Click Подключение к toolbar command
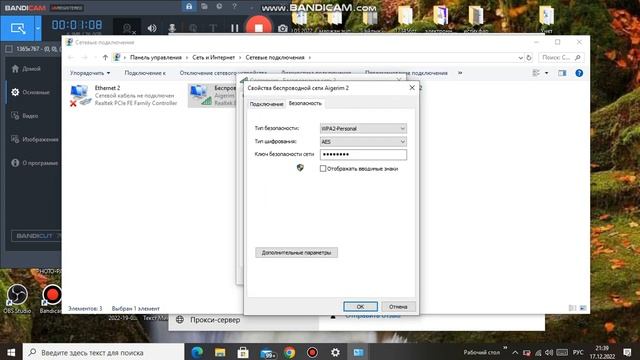 (145, 73)
